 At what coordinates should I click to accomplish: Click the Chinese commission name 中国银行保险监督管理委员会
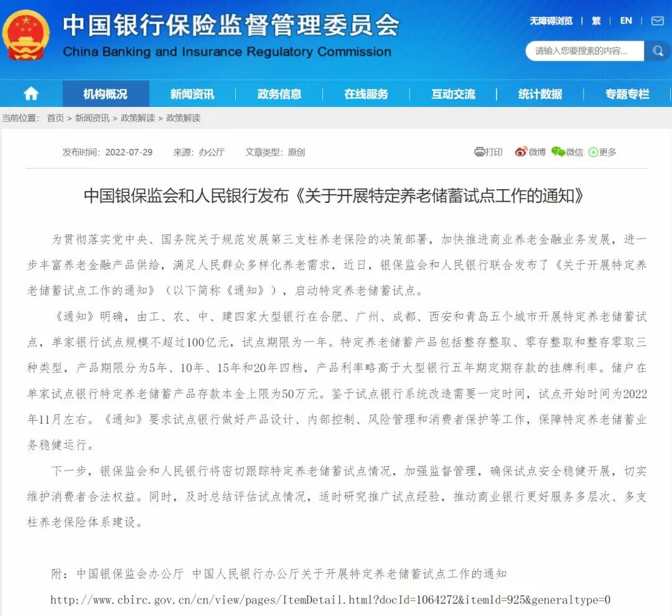[x=231, y=25]
